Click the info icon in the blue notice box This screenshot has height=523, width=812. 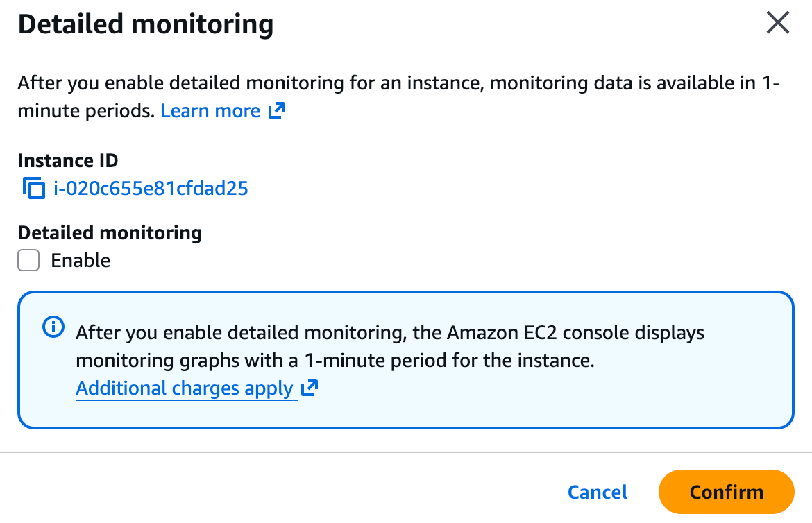click(52, 327)
